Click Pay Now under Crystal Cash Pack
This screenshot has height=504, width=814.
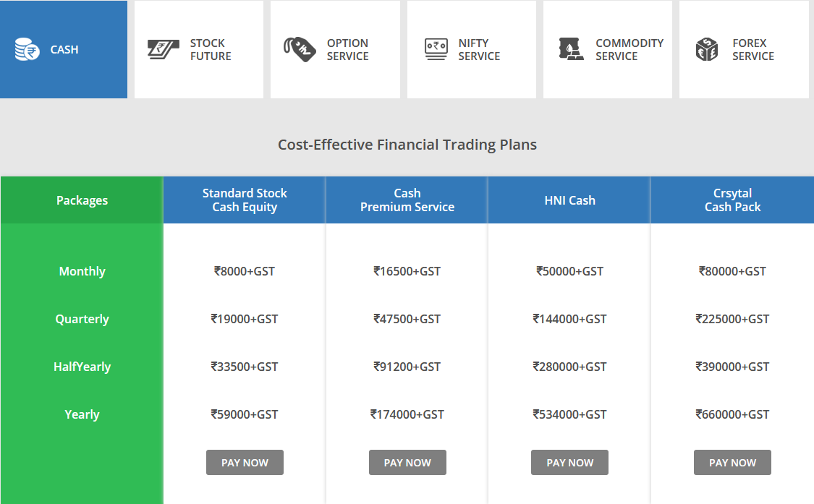(x=732, y=463)
